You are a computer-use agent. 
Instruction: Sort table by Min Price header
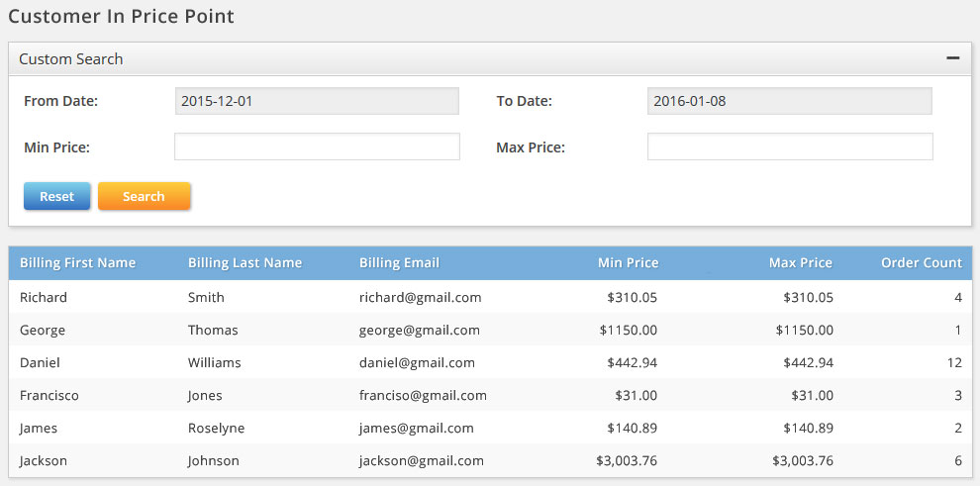(x=628, y=263)
